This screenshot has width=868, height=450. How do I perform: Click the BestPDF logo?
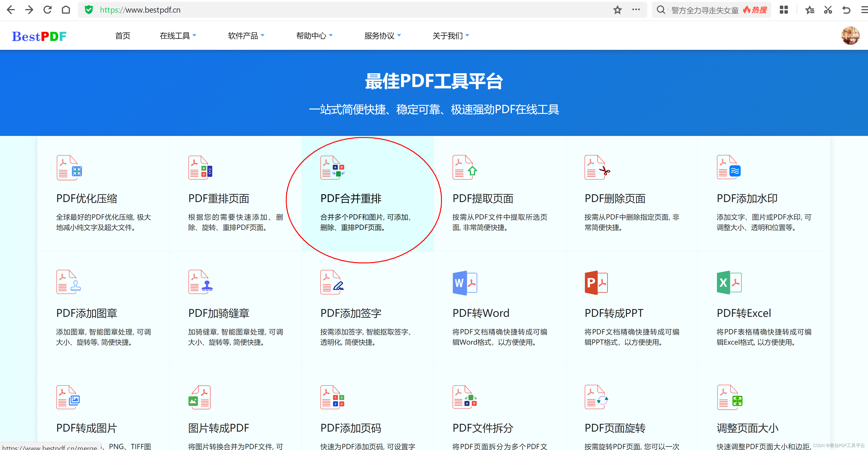coord(39,36)
